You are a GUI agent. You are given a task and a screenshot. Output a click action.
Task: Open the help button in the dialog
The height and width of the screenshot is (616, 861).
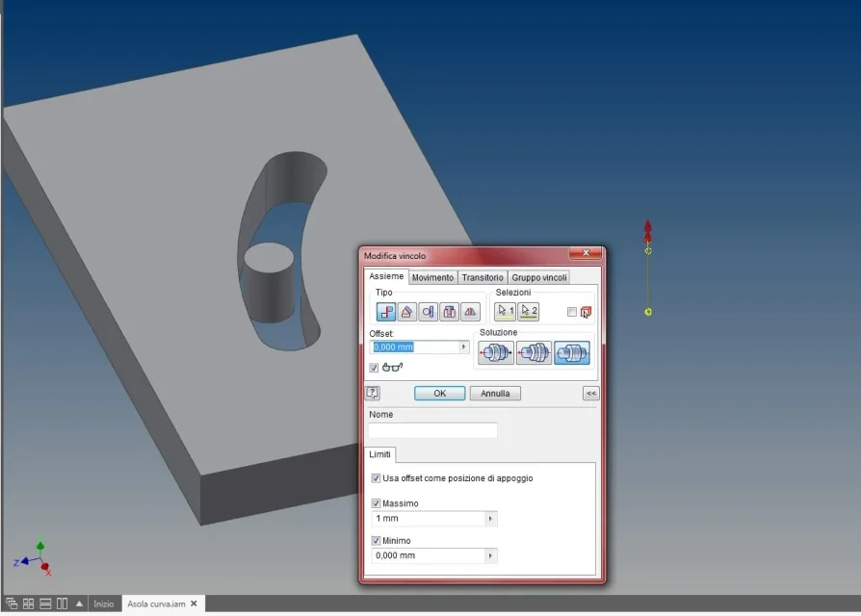point(373,393)
